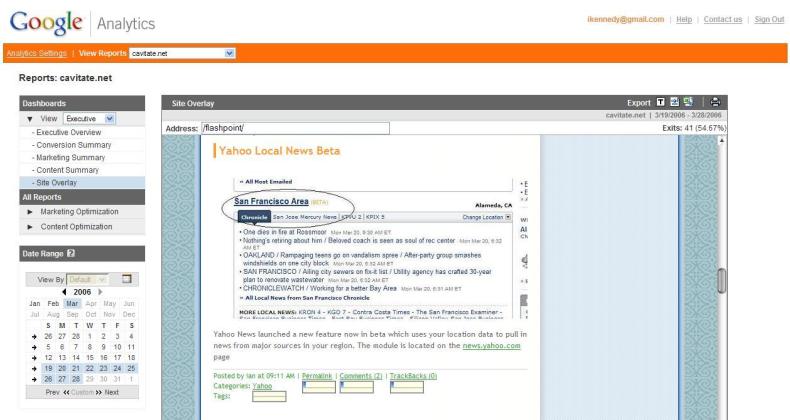Open the calendar picker icon beside View By
The image size is (790, 420).
click(126, 279)
